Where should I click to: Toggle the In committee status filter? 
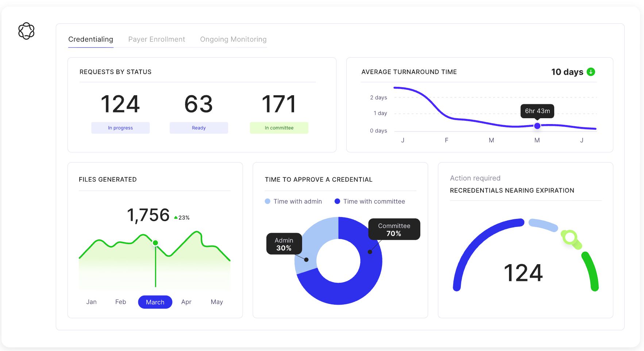coord(279,128)
